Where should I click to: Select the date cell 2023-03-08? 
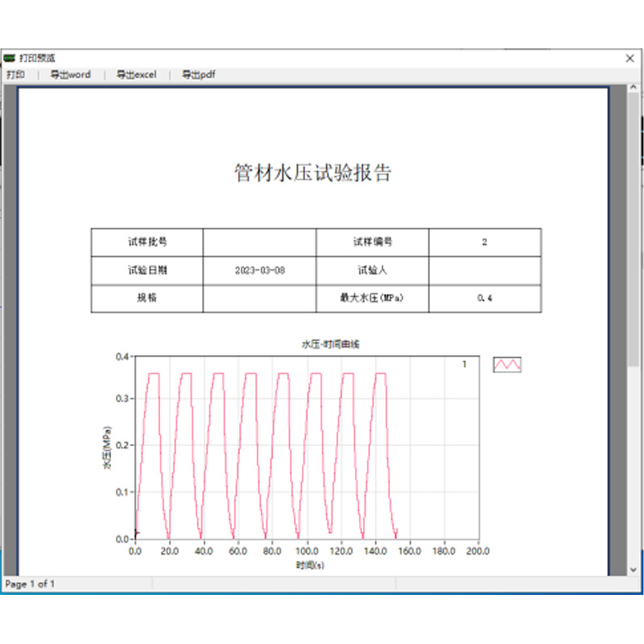(259, 270)
